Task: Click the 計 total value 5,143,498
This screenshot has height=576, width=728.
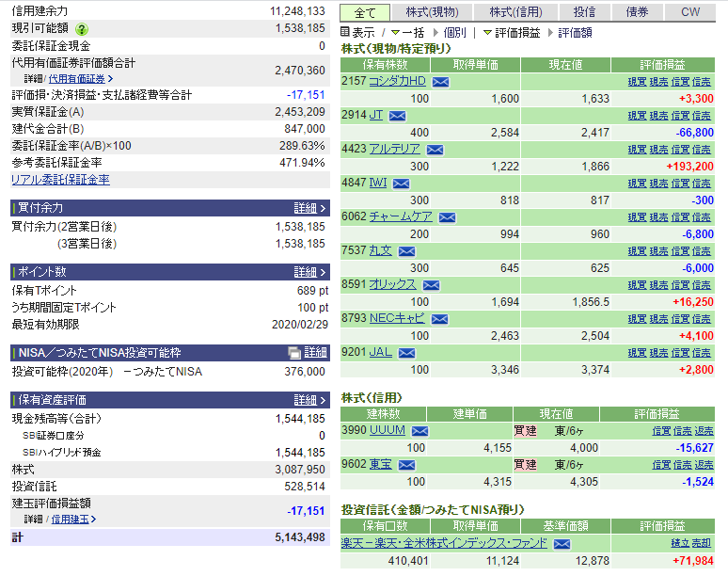Action: 300,537
